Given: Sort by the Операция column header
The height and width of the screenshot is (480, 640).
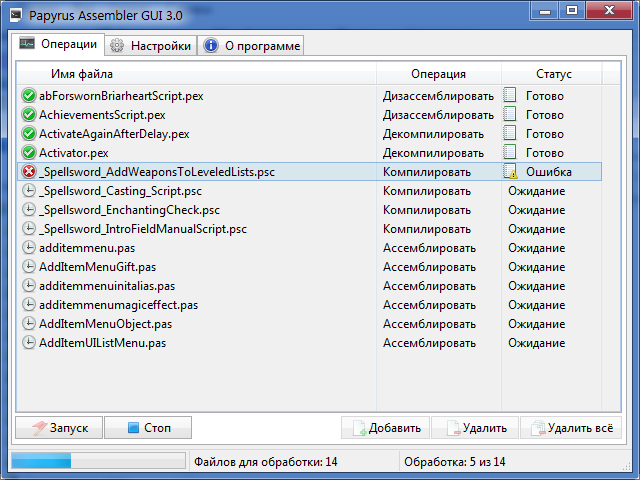Looking at the screenshot, I should coord(438,74).
